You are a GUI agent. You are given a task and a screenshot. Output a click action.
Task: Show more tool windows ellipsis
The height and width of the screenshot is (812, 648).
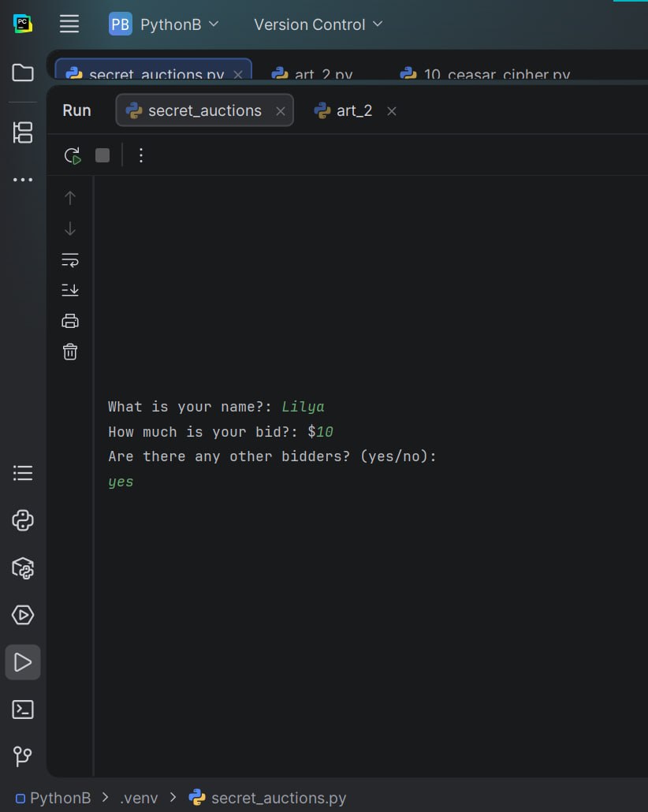[x=23, y=180]
